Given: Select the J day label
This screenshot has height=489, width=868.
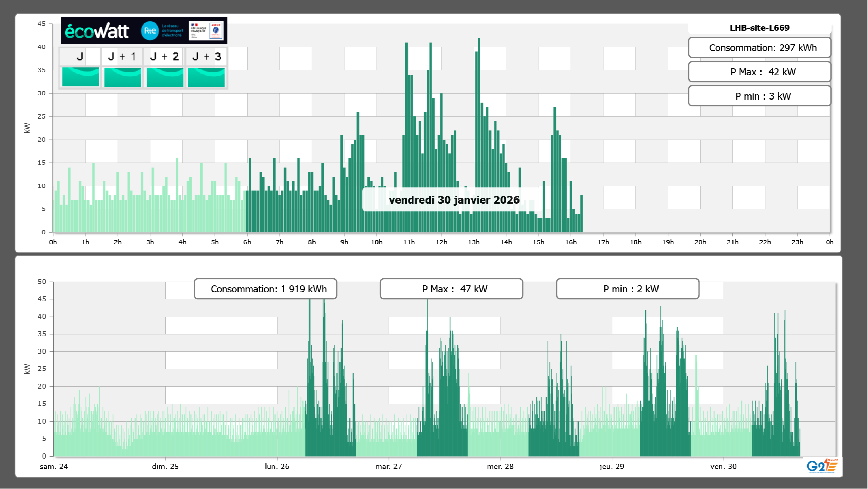Looking at the screenshot, I should [80, 56].
